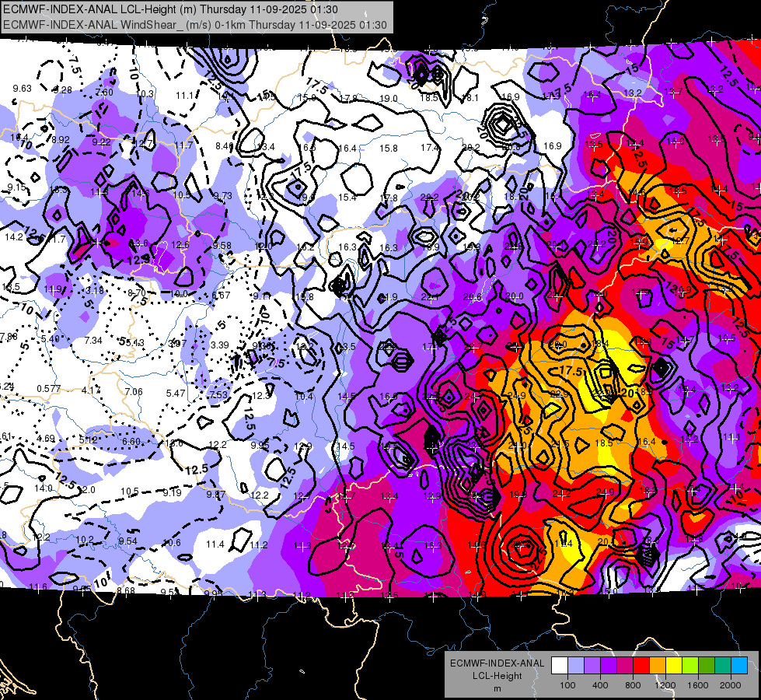Click map value 3.39
This screenshot has height=700, width=761.
click(x=219, y=345)
